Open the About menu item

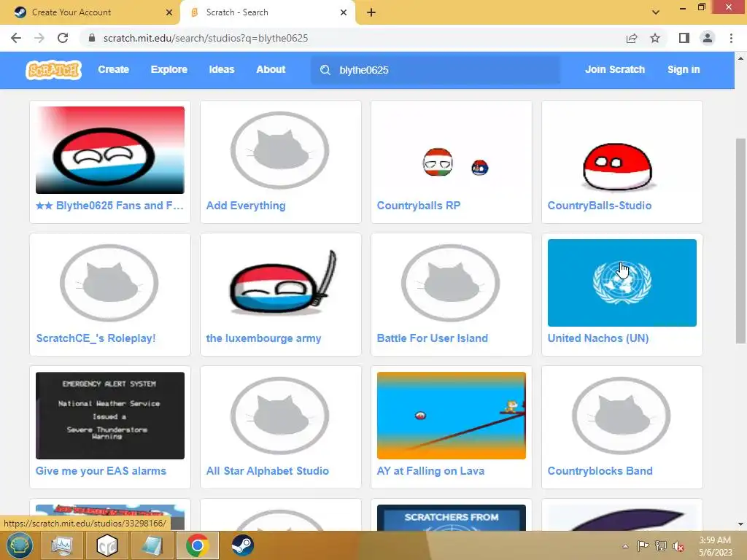271,69
